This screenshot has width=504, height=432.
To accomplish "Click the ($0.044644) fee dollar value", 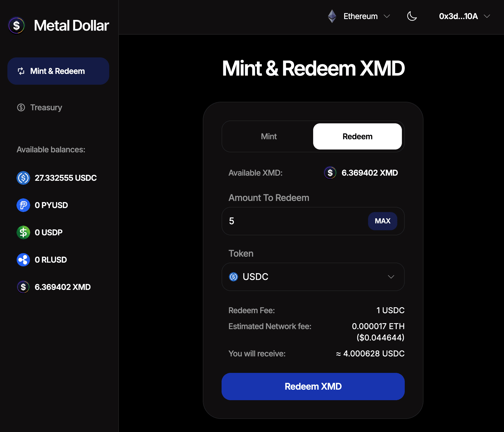I will click(x=381, y=338).
